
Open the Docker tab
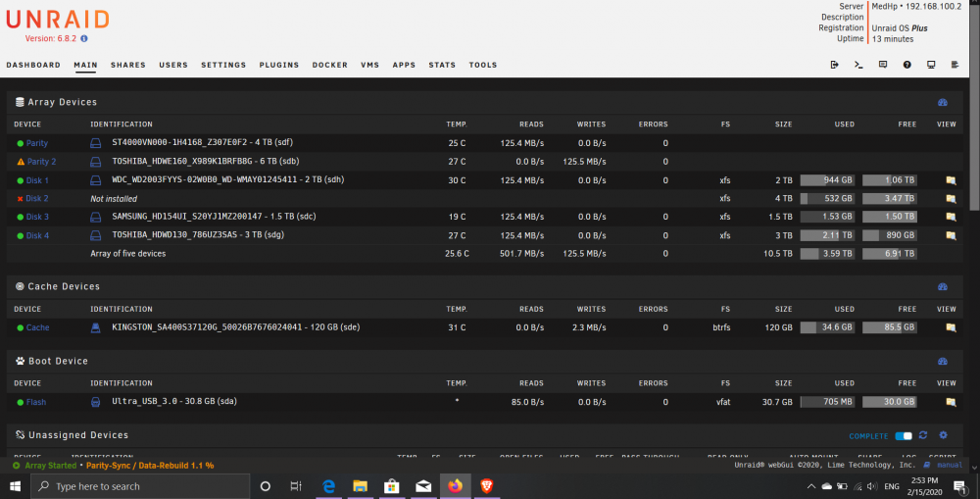coord(330,65)
